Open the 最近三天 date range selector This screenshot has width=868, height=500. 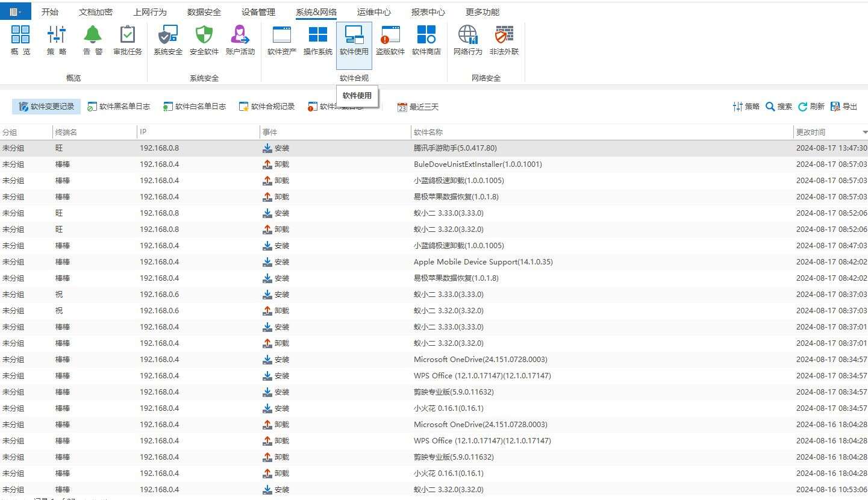click(418, 107)
